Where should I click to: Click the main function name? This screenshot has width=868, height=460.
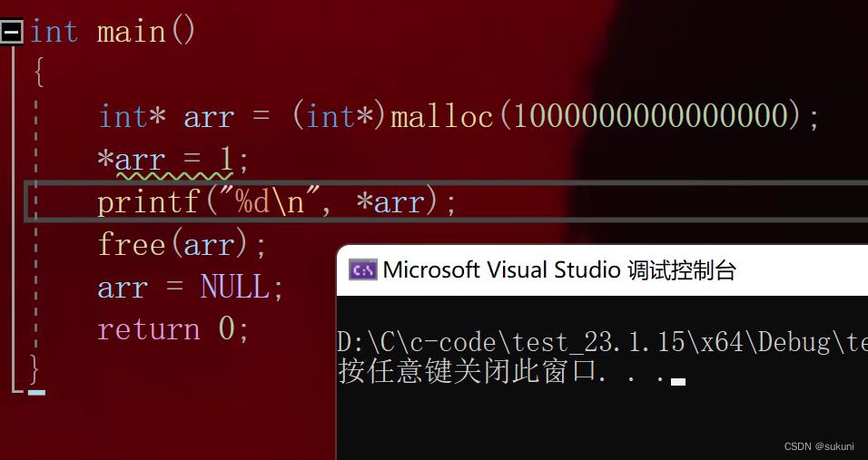point(132,33)
